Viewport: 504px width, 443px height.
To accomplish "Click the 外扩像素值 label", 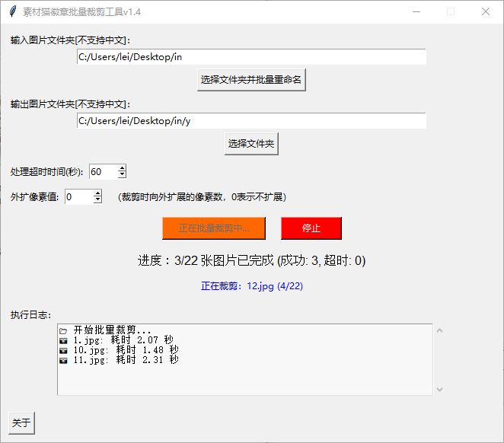I will [35, 196].
